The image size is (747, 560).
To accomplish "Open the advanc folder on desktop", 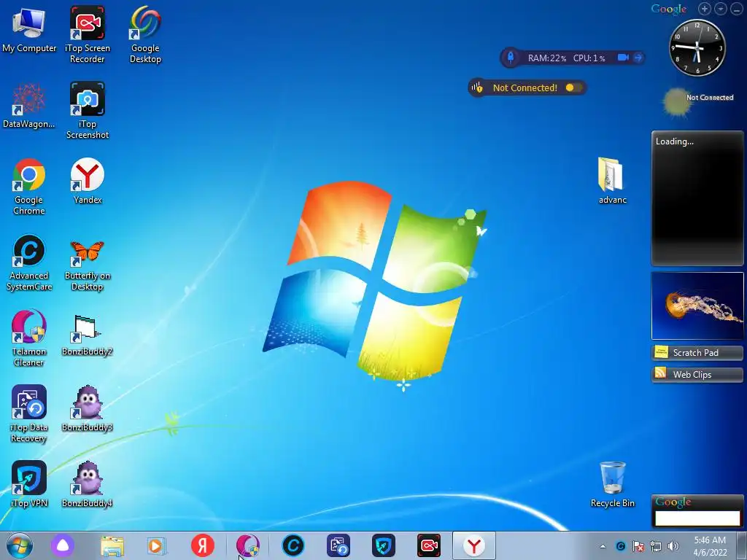I will (612, 181).
